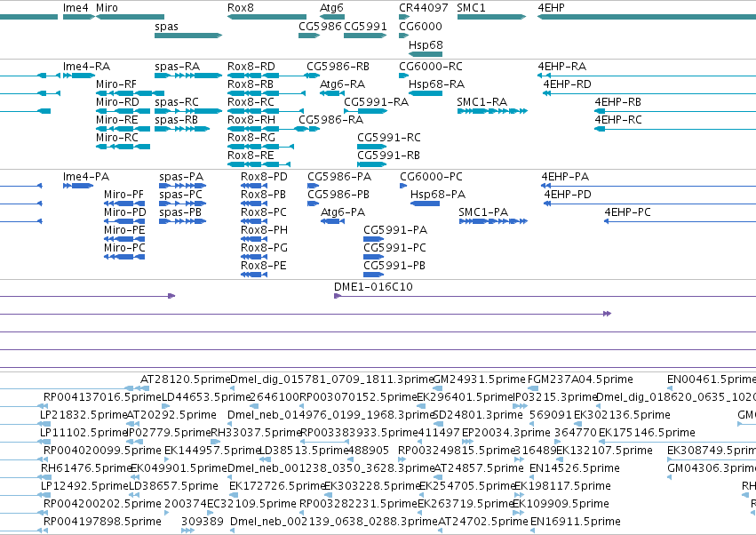Click the EN16911.5prime EST label

[575, 522]
